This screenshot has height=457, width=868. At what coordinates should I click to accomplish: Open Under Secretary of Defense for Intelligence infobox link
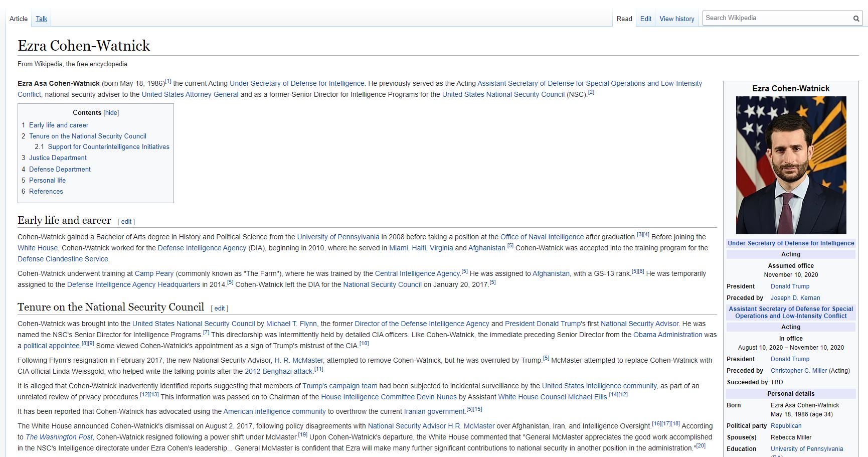click(791, 243)
